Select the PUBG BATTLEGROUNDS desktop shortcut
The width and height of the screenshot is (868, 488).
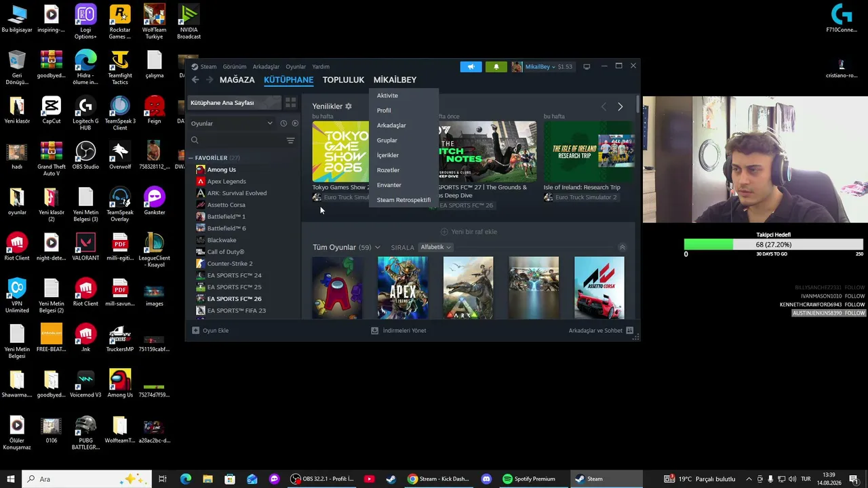(x=85, y=432)
